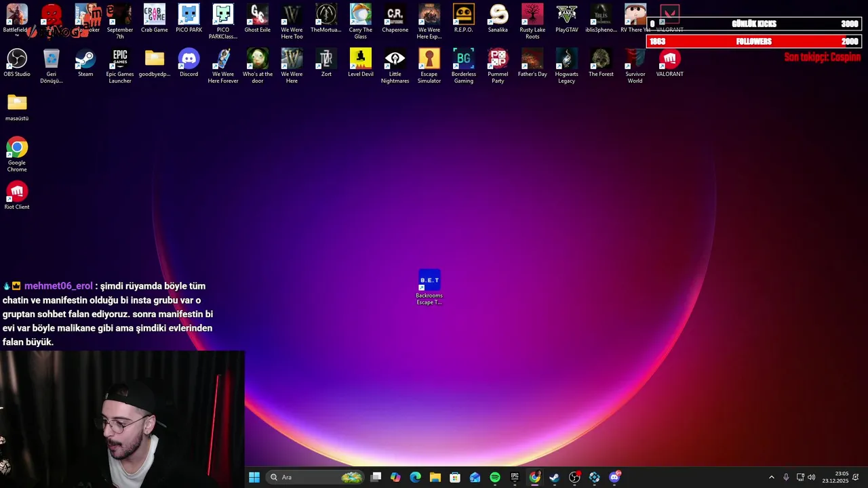Select the PICO PARK Classic icon

tap(223, 21)
